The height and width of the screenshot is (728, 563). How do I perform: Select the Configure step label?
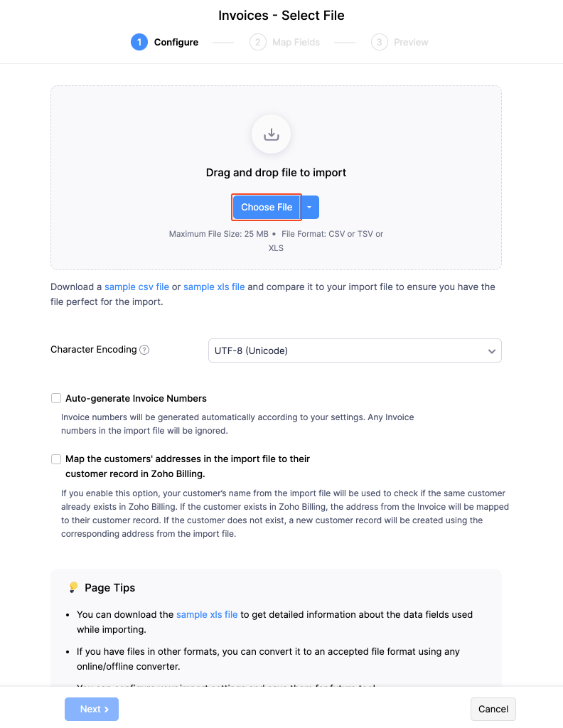pyautogui.click(x=176, y=42)
